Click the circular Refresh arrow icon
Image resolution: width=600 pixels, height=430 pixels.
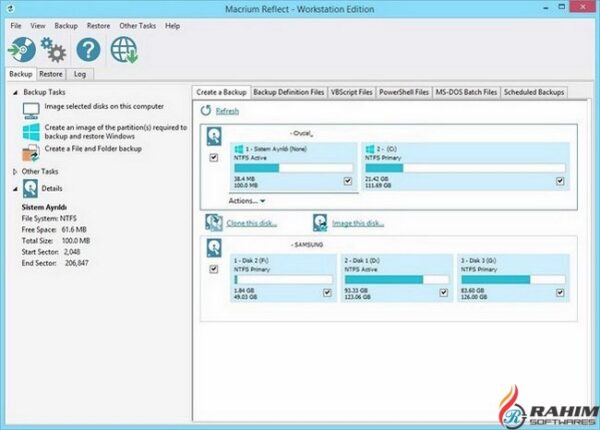[206, 111]
